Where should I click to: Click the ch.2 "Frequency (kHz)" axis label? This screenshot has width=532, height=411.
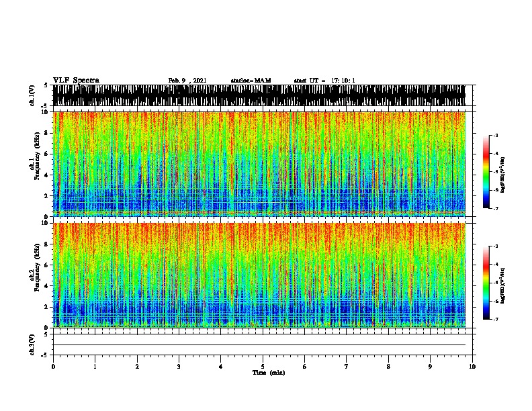[37, 267]
